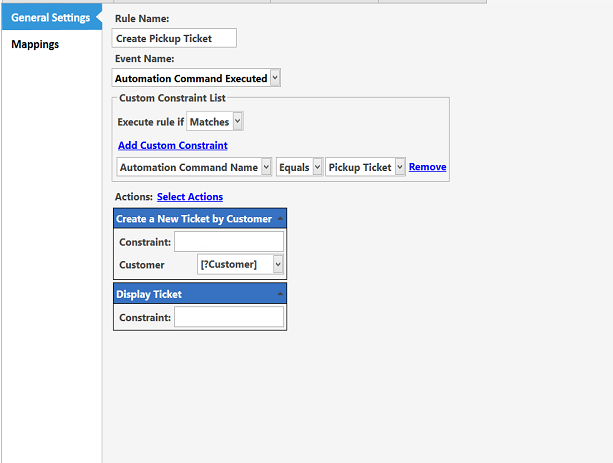This screenshot has height=463, width=613.
Task: Open the Event Name dropdown
Action: coord(197,78)
